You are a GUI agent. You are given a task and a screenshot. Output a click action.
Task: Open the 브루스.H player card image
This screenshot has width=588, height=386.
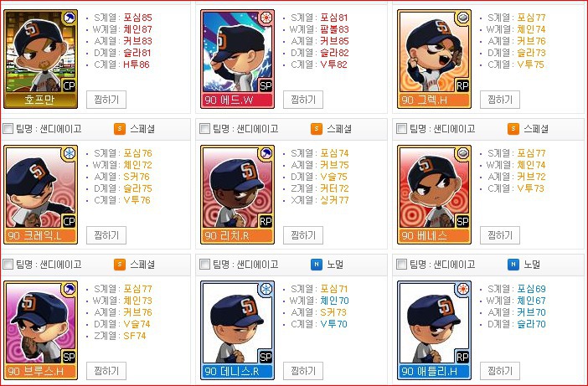coord(40,330)
